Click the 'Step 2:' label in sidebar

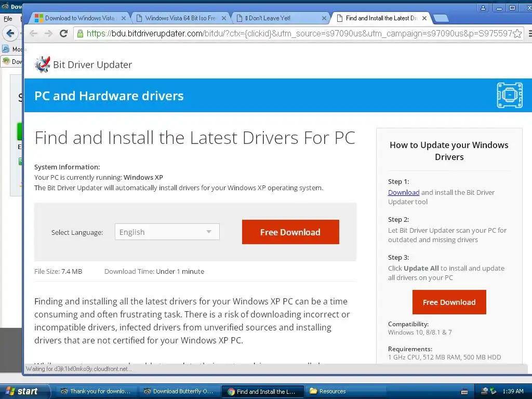[x=398, y=220]
